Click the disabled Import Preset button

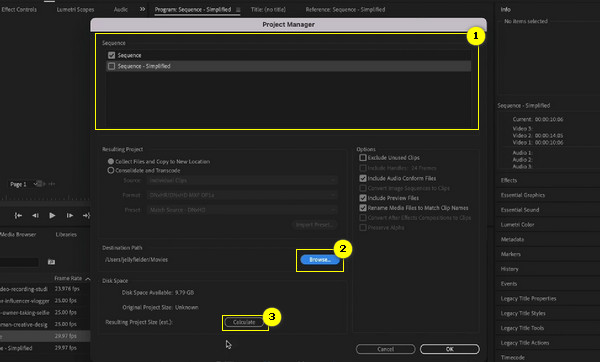pyautogui.click(x=315, y=225)
